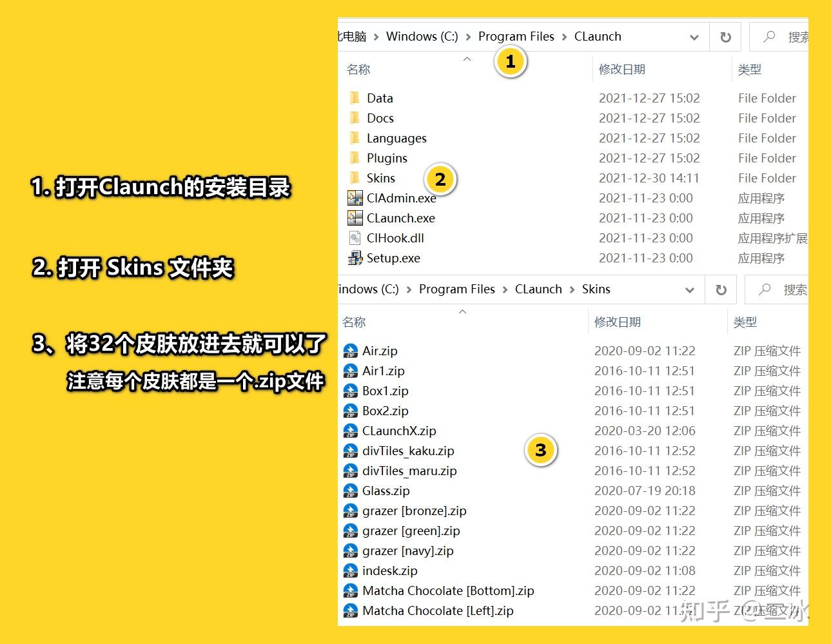Run Setup.exe in the CLaunch directory
The image size is (831, 644).
tap(355, 258)
